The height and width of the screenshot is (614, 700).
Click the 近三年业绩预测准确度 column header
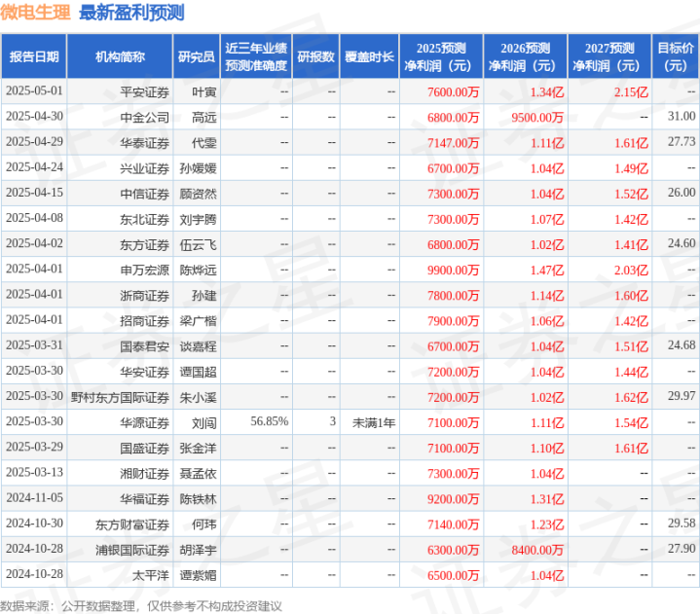point(256,56)
